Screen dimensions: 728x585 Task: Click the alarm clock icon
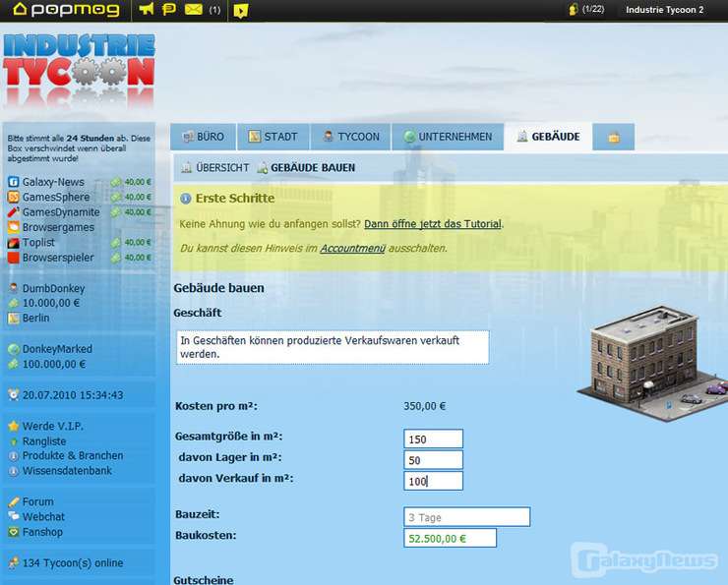point(14,395)
